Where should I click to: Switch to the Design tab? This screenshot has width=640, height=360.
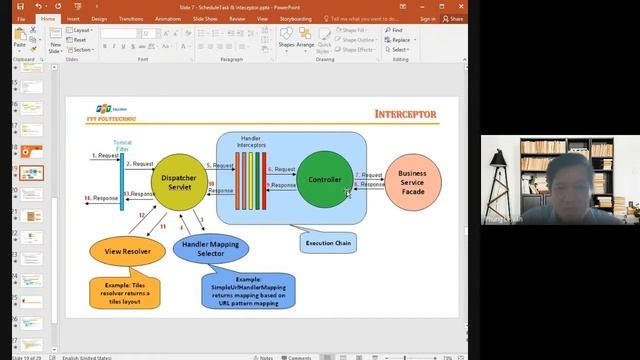[99, 19]
